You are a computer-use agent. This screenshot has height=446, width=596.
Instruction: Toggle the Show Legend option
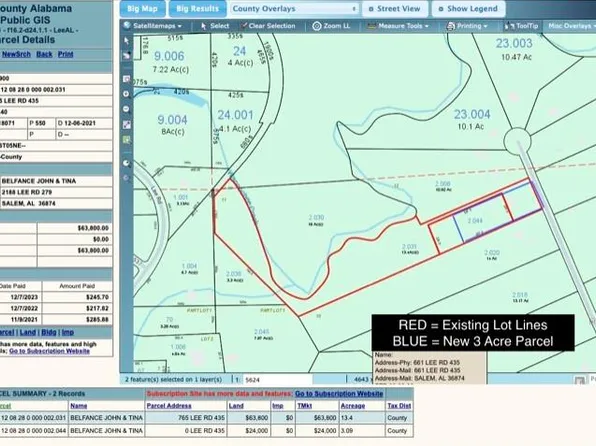(x=469, y=9)
